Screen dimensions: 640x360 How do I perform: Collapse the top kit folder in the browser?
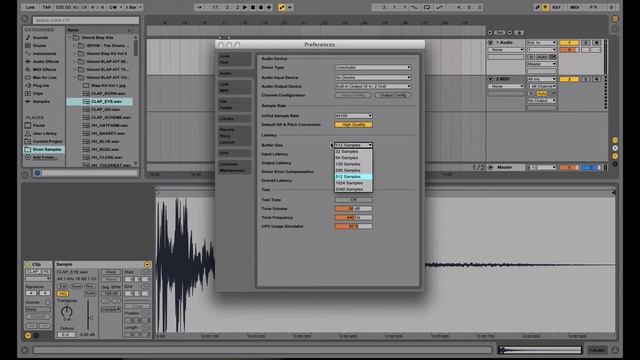coord(70,38)
